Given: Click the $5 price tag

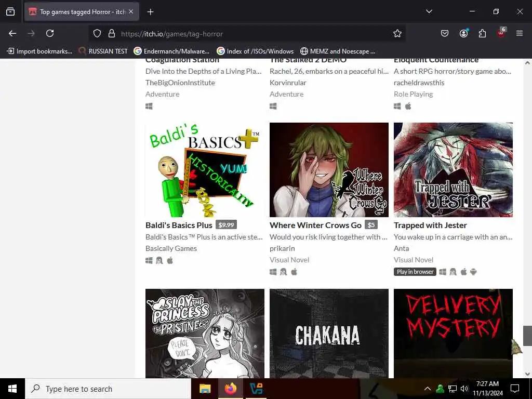Looking at the screenshot, I should 371,225.
